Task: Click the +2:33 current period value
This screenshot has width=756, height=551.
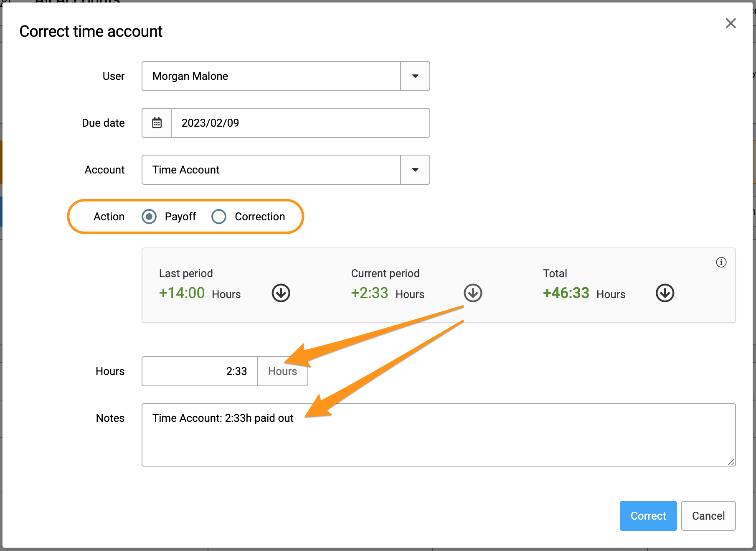Action: (370, 293)
